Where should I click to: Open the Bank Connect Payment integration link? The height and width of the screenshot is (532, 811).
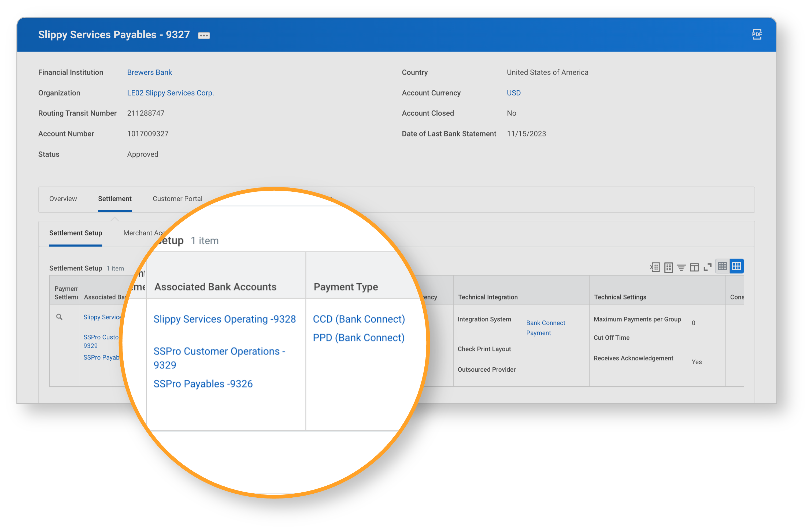coord(546,328)
